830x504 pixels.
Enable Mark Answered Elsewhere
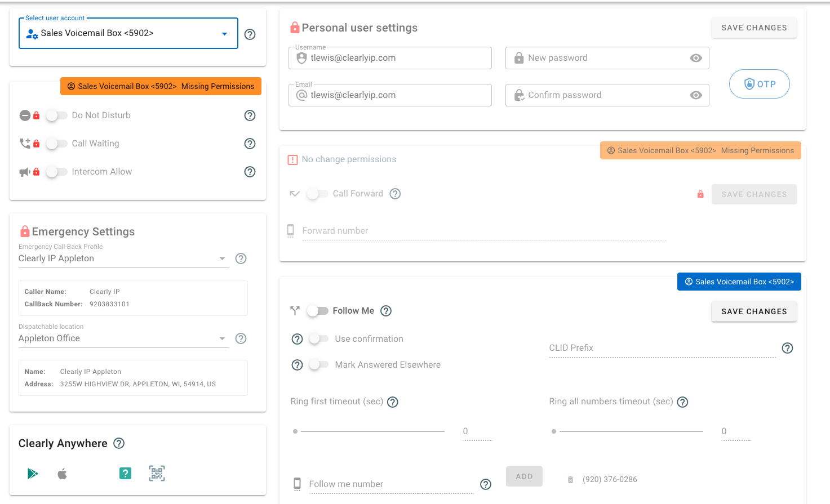pyautogui.click(x=318, y=364)
